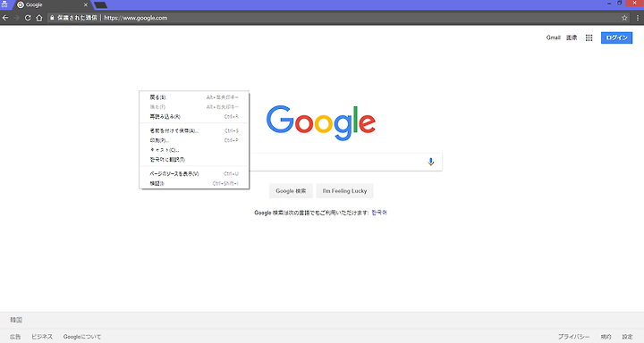
Task: Switch language via the 한국어 link
Action: pos(379,213)
